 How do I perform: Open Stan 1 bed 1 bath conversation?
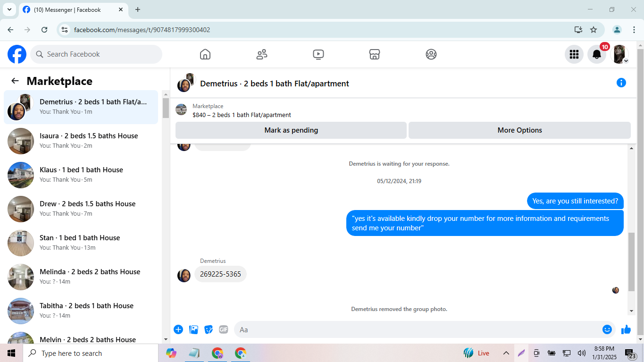(x=81, y=243)
